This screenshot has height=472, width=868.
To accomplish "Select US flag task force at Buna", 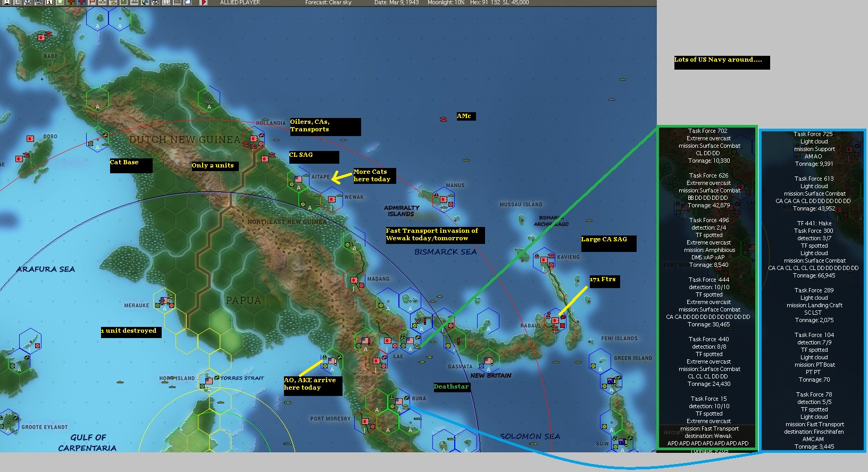I will pos(399,402).
